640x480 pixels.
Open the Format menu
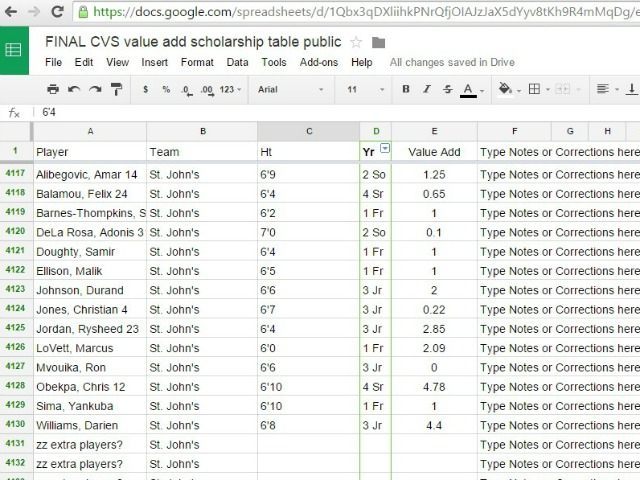[197, 62]
